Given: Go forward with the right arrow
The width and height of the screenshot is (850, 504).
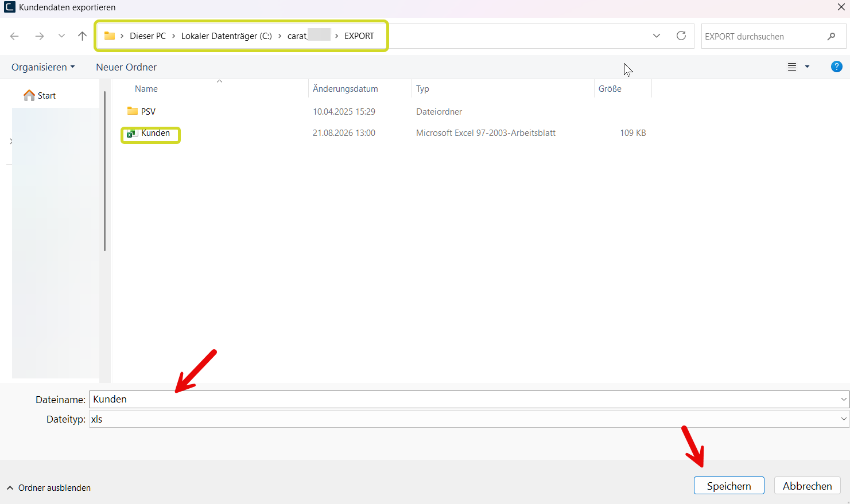Looking at the screenshot, I should click(x=39, y=36).
